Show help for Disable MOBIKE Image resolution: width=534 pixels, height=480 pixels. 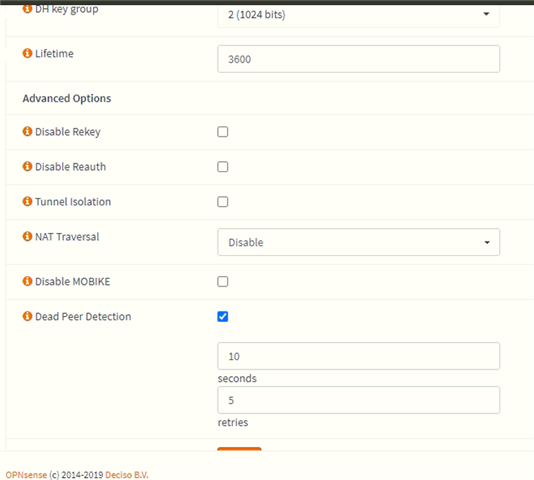27,281
